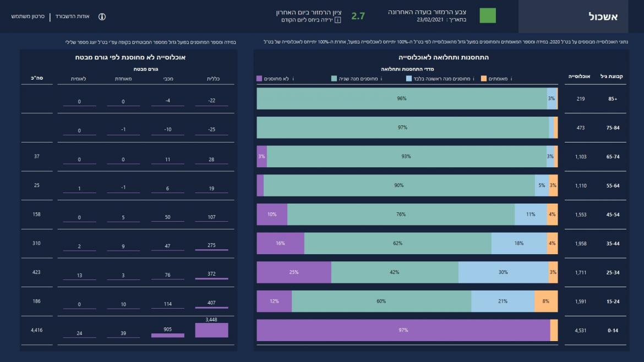Click the אוכלוסייה column header

(580, 77)
